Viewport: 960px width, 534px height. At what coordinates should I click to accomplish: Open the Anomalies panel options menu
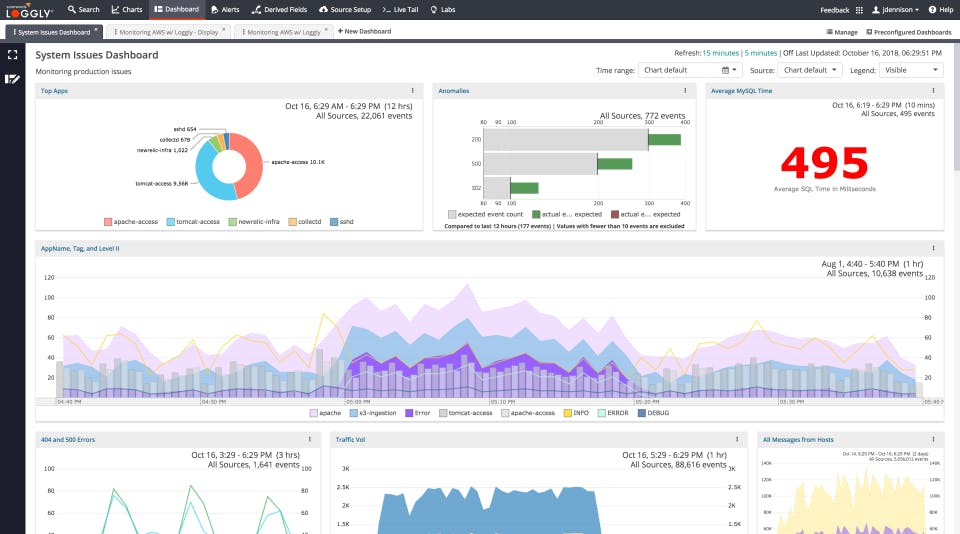coord(685,91)
